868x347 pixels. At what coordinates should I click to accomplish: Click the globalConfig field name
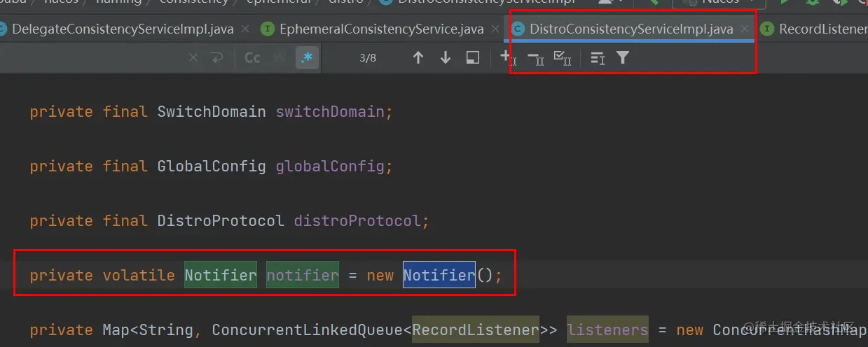[330, 167]
